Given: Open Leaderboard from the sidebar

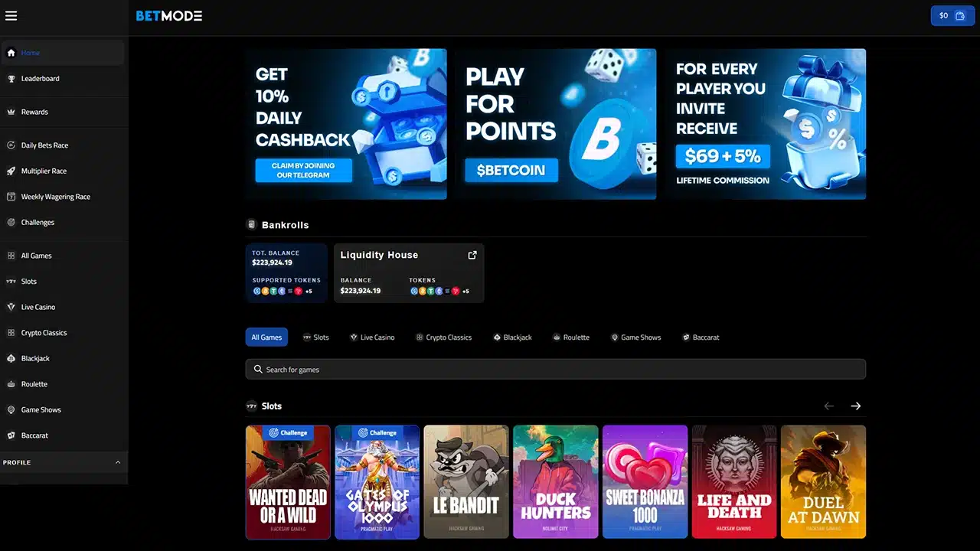Looking at the screenshot, I should [63, 78].
